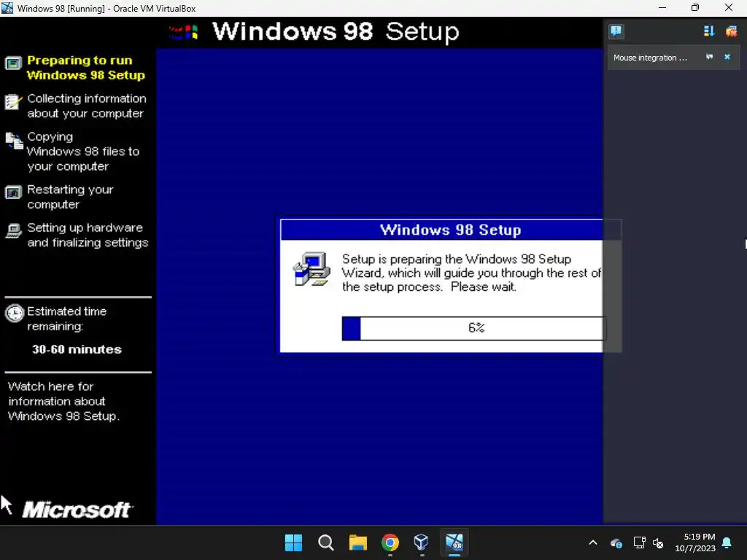The height and width of the screenshot is (560, 747).
Task: Click the Copying Windows 98 files step icon
Action: 14,141
